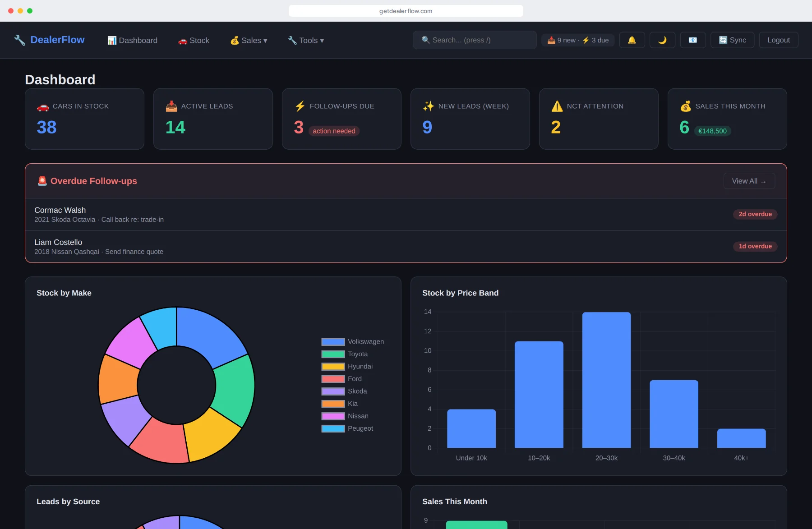Click the 40k+ price band bar
The height and width of the screenshot is (529, 812).
coord(742,438)
